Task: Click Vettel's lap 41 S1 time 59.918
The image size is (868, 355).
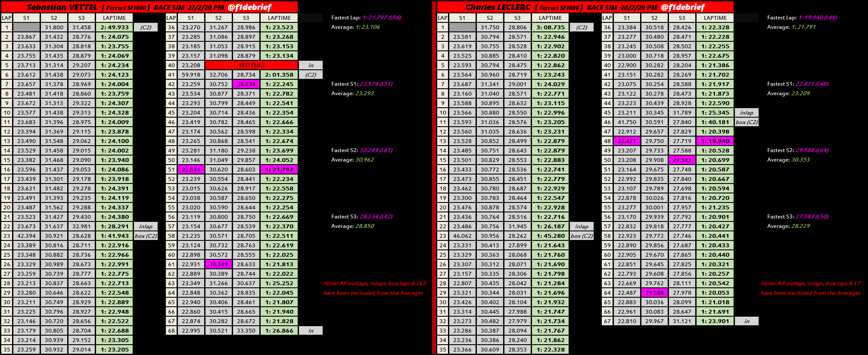Action: point(191,75)
